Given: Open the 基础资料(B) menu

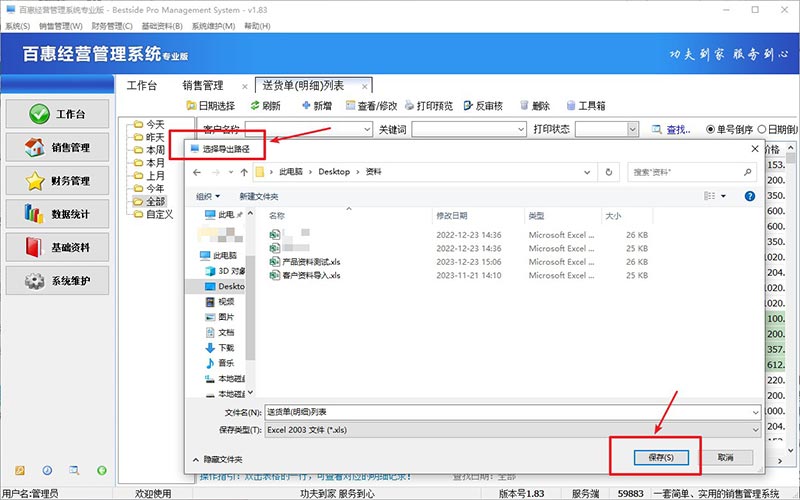Looking at the screenshot, I should [162, 26].
